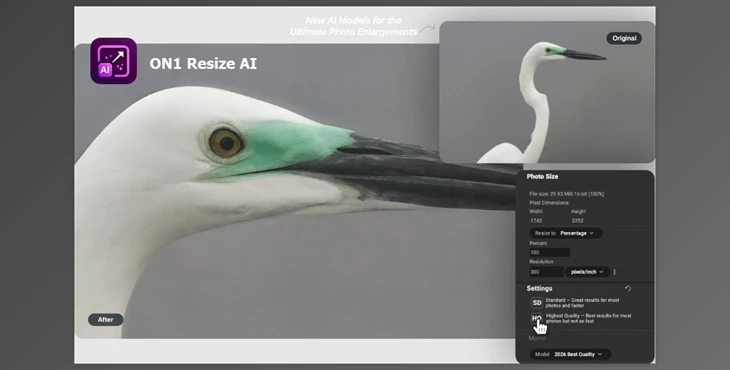Click the Photo Size panel heading
Screen dimensions: 730x370
(x=542, y=176)
